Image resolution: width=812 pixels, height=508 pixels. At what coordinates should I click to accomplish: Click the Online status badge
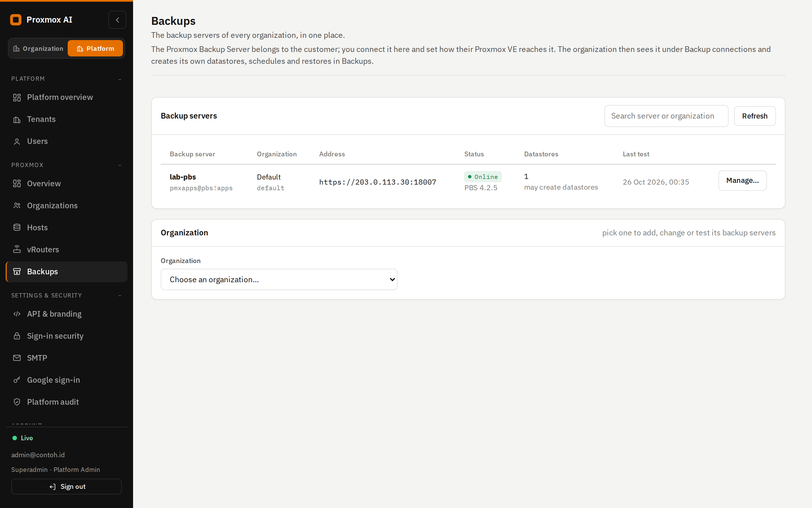click(482, 177)
